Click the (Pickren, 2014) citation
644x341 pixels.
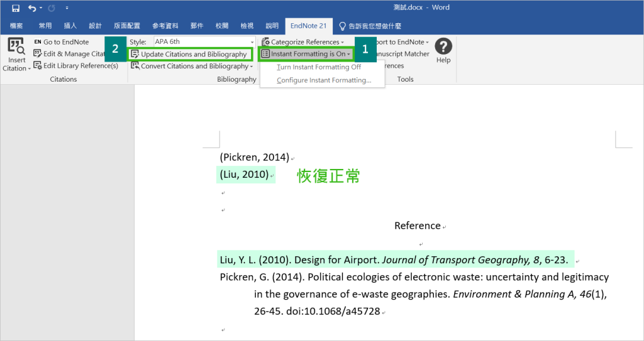coord(255,157)
